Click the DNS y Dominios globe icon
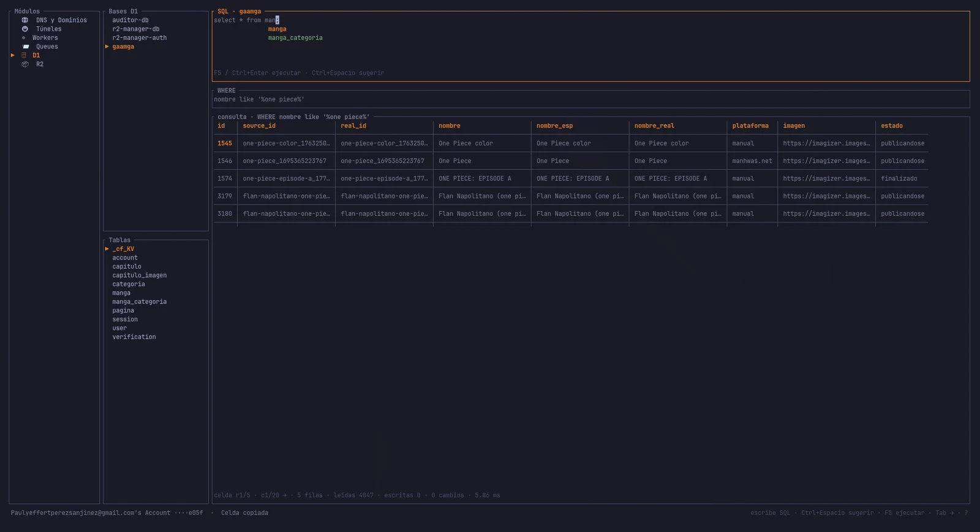 click(25, 20)
